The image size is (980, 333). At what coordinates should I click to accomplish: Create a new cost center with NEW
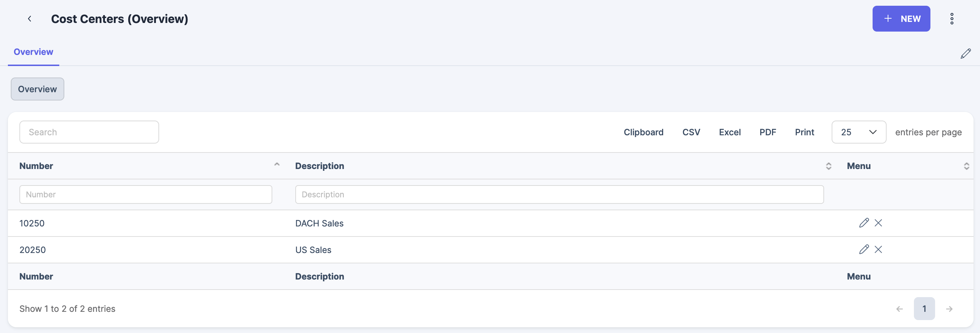[901, 19]
